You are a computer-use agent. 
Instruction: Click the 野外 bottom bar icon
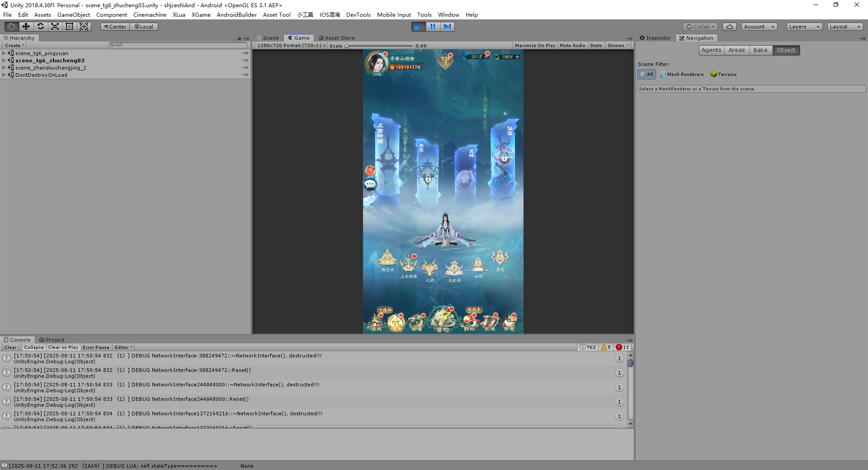[x=470, y=322]
